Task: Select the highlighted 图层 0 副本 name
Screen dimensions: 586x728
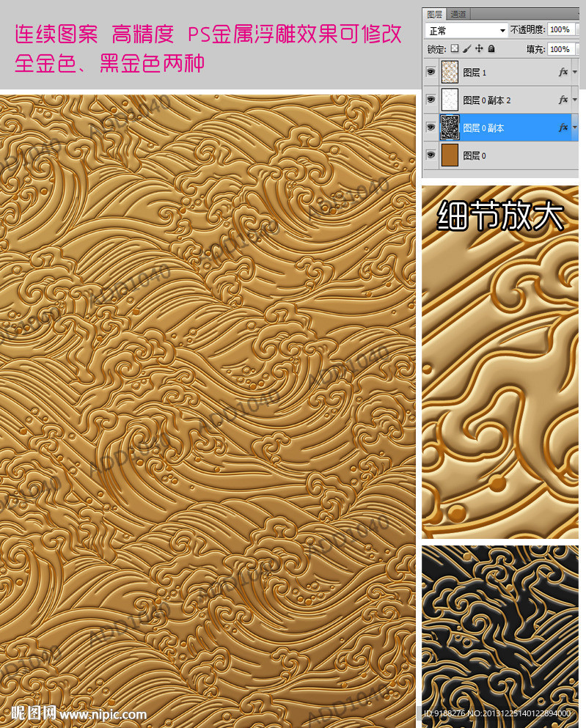Action: [x=483, y=128]
